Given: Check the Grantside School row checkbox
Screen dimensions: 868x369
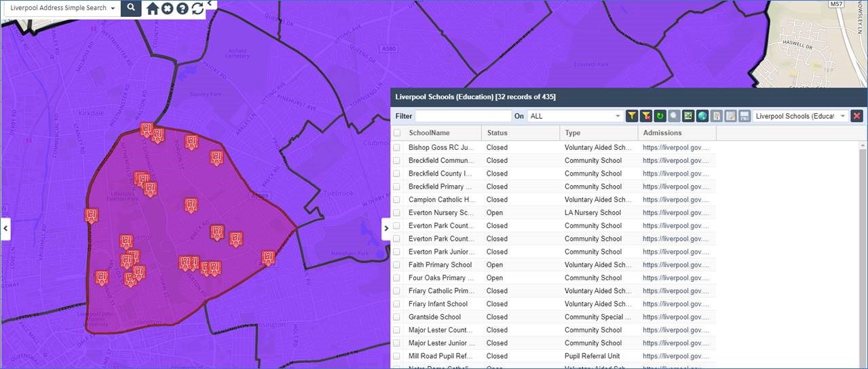Looking at the screenshot, I should pyautogui.click(x=397, y=317).
